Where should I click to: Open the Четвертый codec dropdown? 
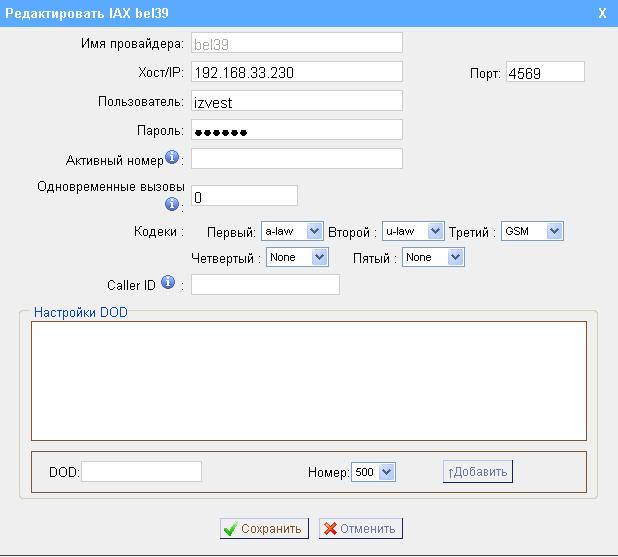point(297,258)
